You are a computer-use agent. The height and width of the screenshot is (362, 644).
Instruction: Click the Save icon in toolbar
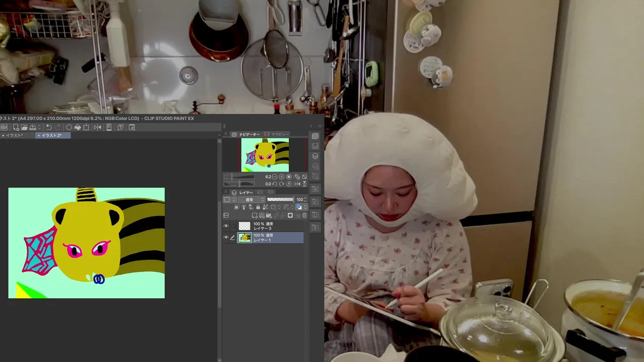pos(33,127)
